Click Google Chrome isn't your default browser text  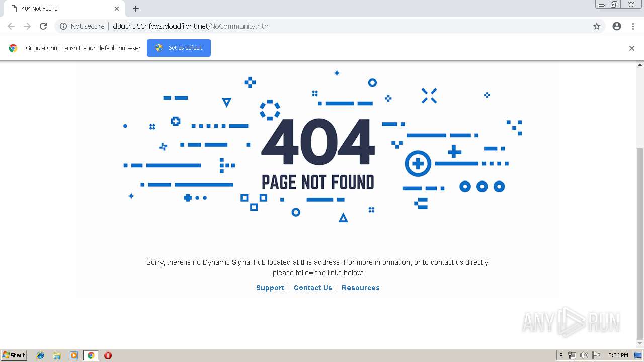tap(83, 48)
